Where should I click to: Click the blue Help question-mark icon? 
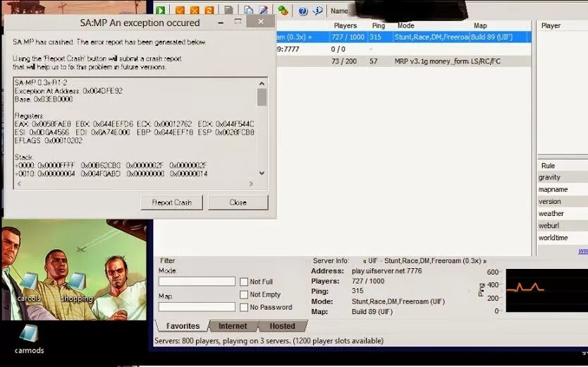tap(303, 11)
